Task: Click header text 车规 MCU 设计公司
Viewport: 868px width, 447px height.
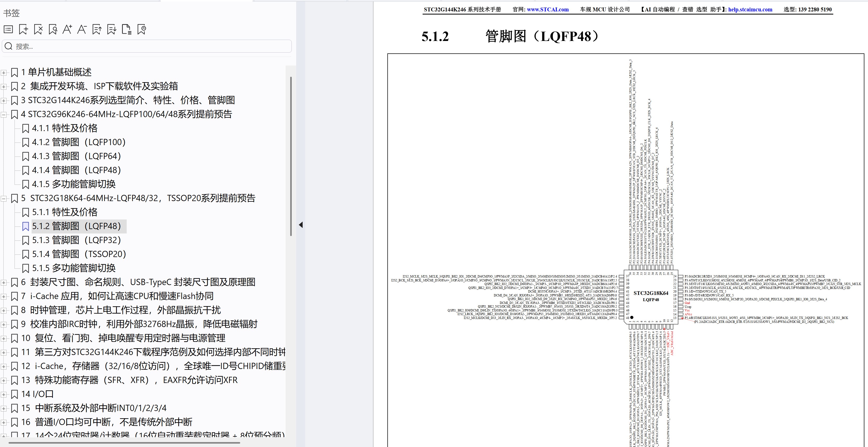Action: (605, 9)
